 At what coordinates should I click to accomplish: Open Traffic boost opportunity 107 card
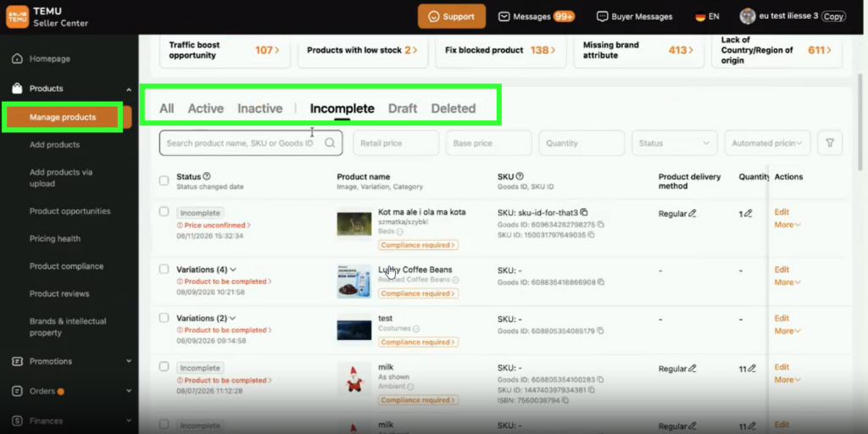tap(225, 50)
